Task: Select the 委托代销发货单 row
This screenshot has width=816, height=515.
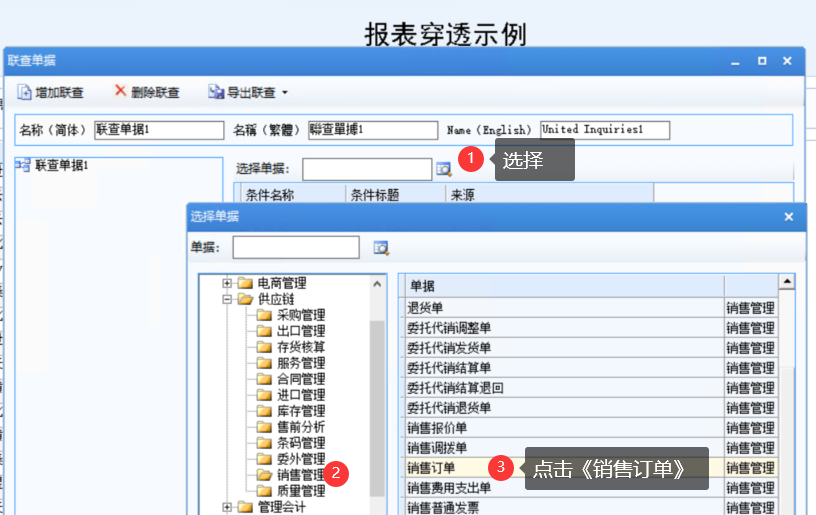Action: tap(590, 348)
